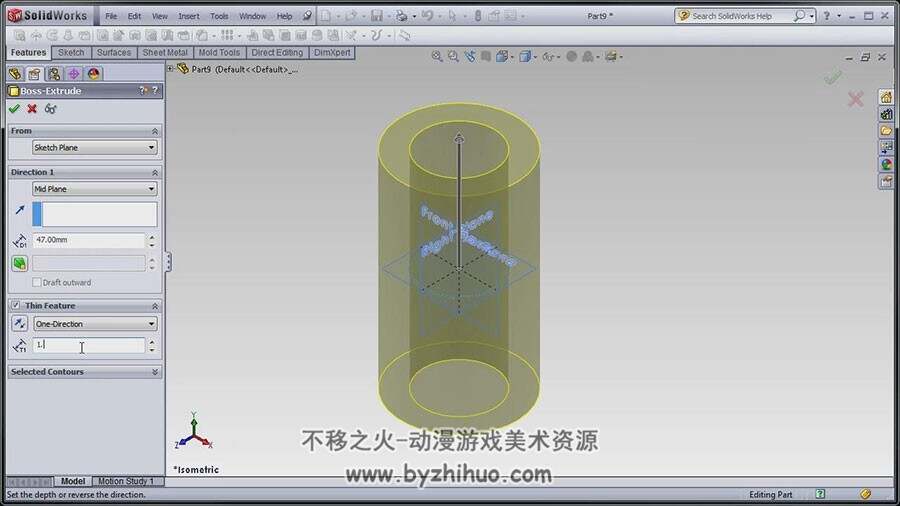Cancel extrude with corner red X in viewport
The image size is (900, 506).
[855, 99]
